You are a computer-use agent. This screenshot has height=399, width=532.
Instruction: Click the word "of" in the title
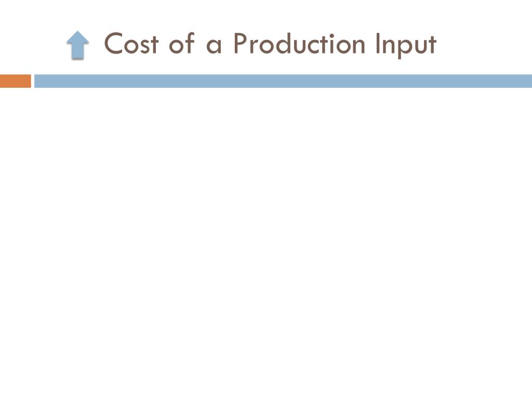pos(182,44)
